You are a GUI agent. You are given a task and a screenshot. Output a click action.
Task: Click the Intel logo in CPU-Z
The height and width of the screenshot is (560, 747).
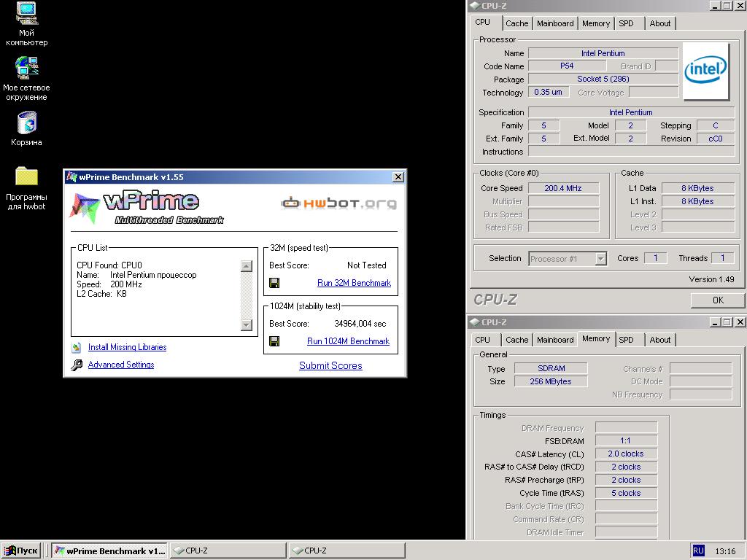pos(705,71)
